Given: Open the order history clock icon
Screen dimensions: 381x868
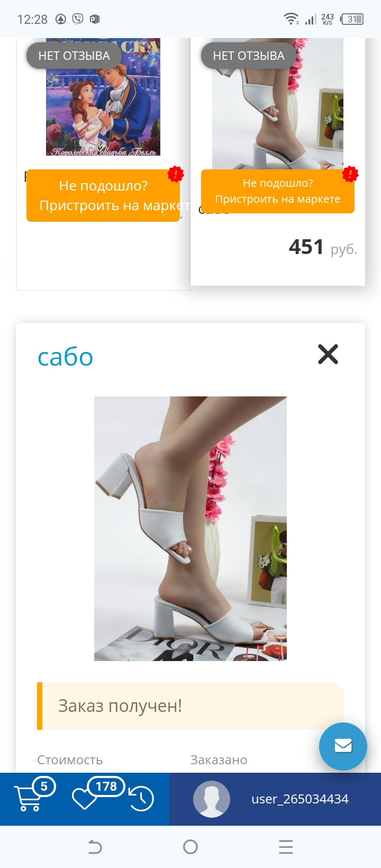Looking at the screenshot, I should pos(141,799).
